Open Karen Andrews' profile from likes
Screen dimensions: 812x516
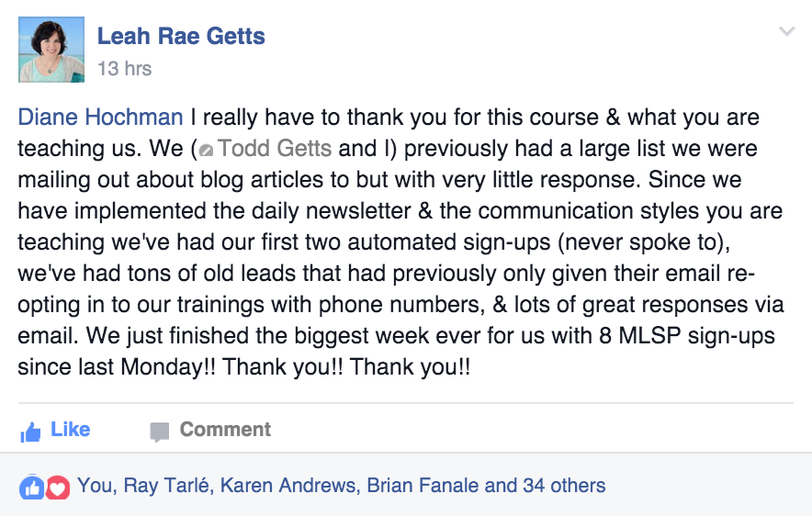point(288,486)
